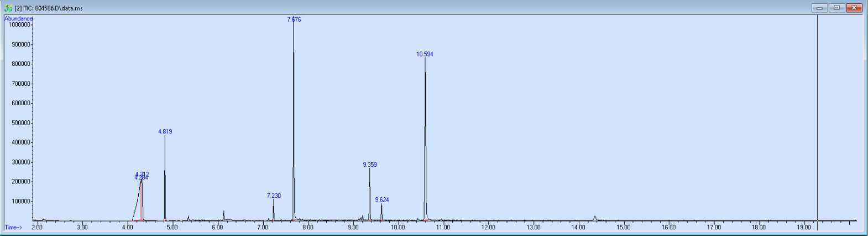Close the TIC chromatogram window
This screenshot has height=236, width=868.
tap(854, 8)
